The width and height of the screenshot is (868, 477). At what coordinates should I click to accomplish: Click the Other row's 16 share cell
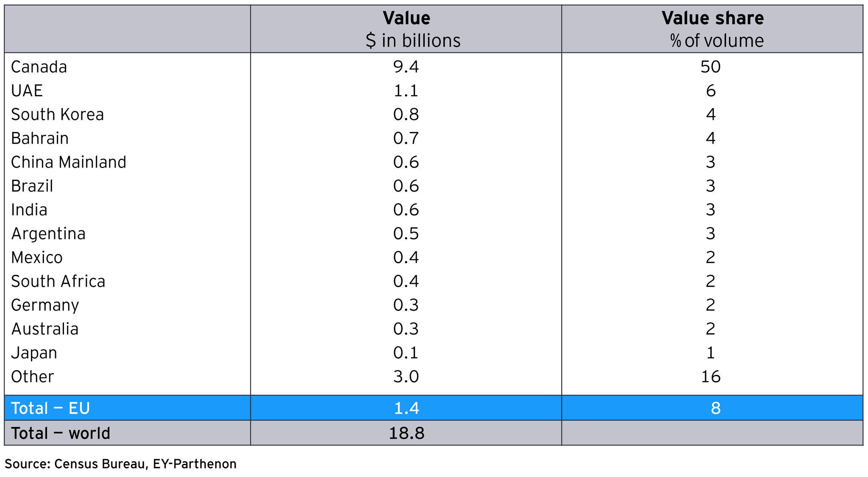[711, 377]
